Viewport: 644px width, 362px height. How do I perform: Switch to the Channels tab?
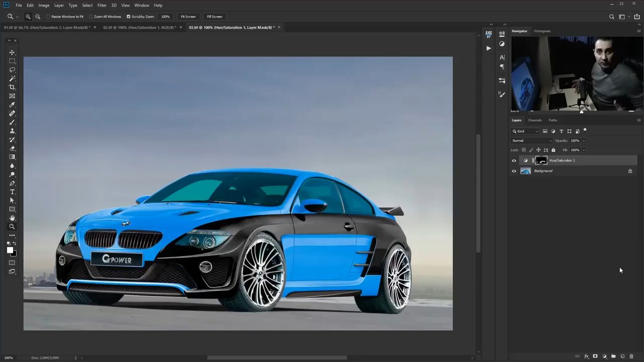pos(534,120)
